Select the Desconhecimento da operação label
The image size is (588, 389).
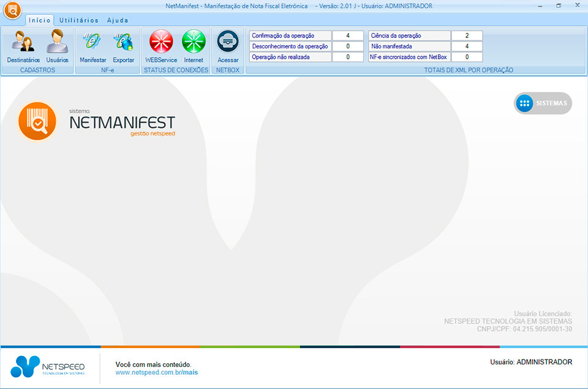[x=290, y=46]
